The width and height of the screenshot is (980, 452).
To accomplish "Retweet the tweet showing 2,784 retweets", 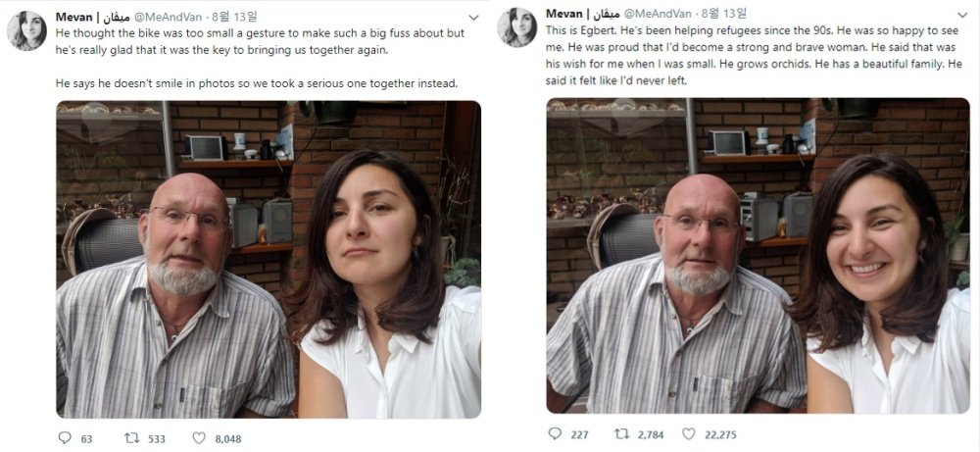I will pos(621,434).
